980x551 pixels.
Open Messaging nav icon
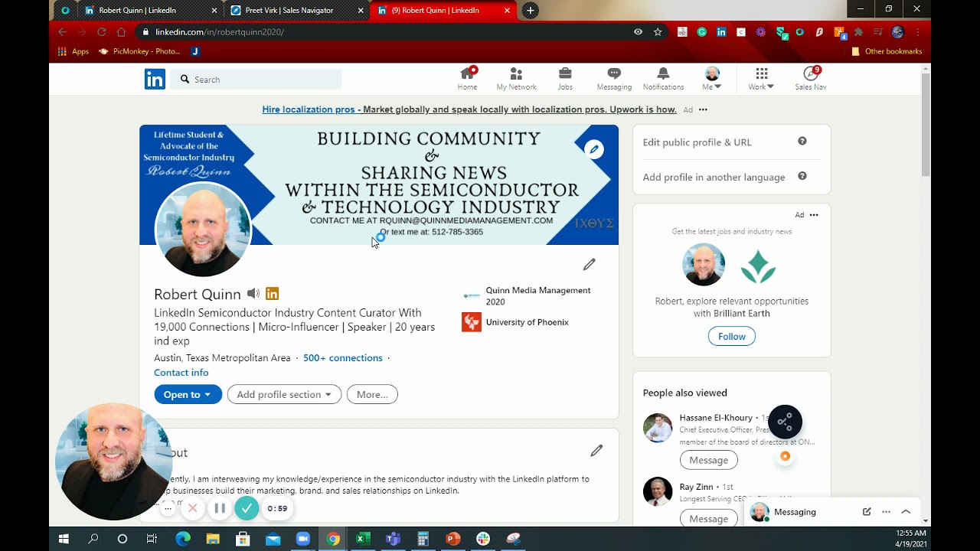(x=614, y=73)
